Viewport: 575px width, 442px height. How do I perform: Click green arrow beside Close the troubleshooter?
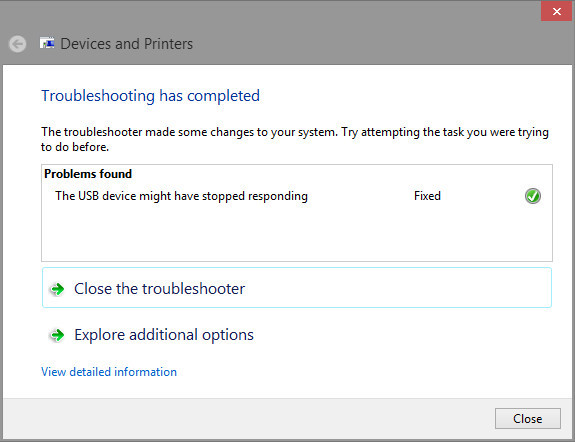tap(57, 289)
